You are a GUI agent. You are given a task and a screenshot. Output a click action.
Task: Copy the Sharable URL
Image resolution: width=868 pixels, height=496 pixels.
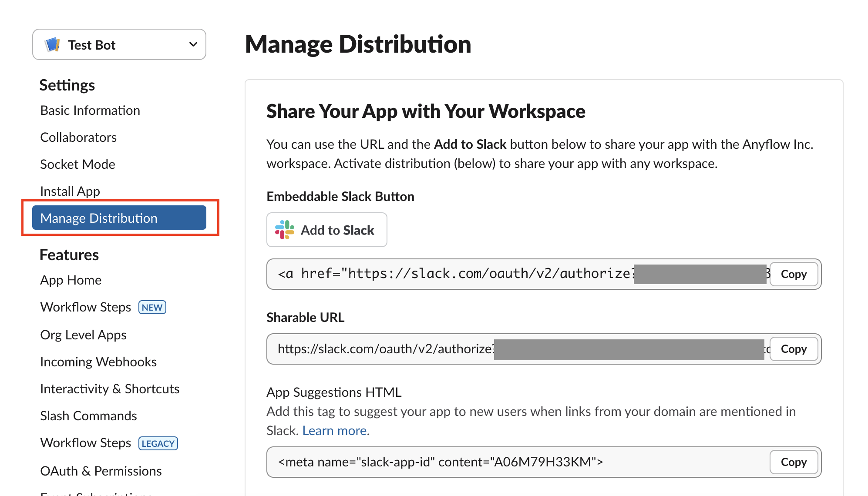click(x=793, y=349)
